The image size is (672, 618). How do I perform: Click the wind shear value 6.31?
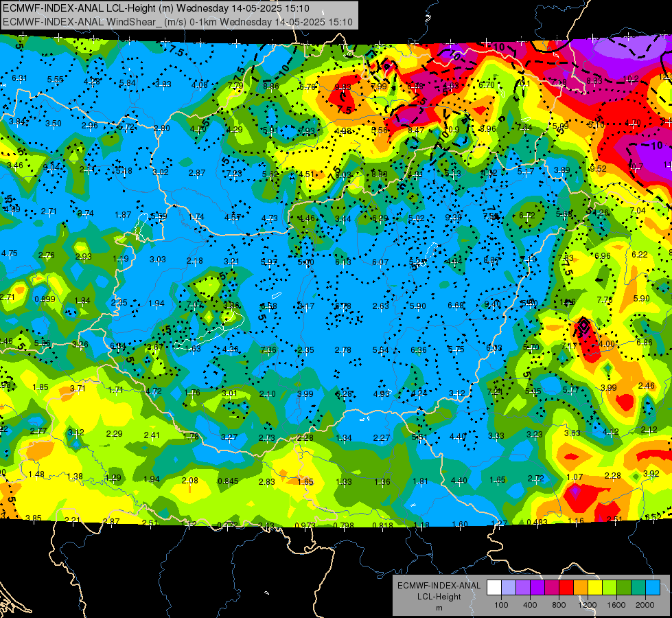click(x=19, y=78)
